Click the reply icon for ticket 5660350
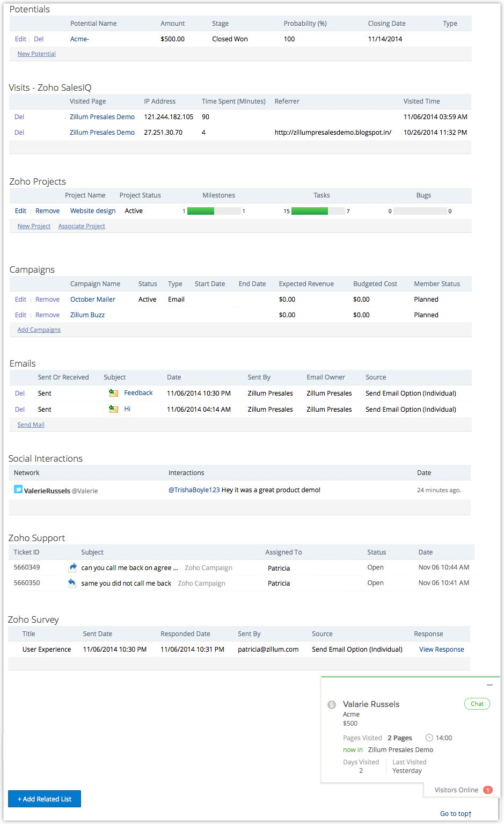 tap(72, 583)
